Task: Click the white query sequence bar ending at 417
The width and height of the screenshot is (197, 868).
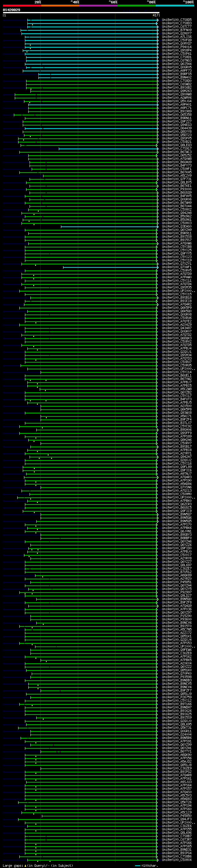Action: (81, 13)
